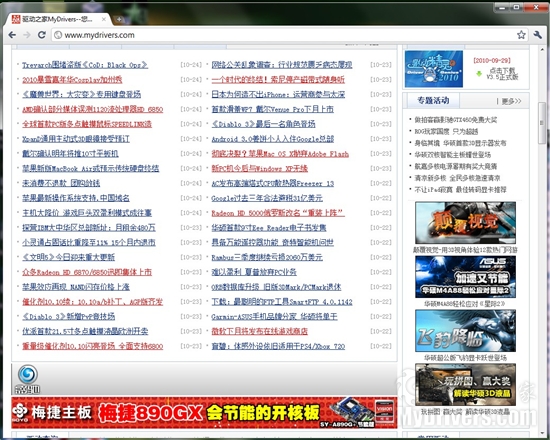550x440 pixels.
Task: Open the Radeon HD 5000 rename headline
Action: (x=278, y=213)
